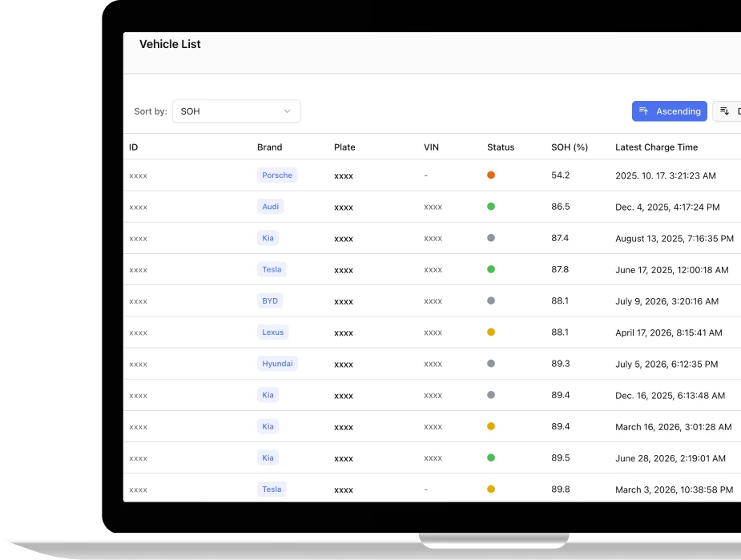Screen dimensions: 741x560
Task: Click the Tesla tag in the 87.8 row
Action: click(x=272, y=269)
